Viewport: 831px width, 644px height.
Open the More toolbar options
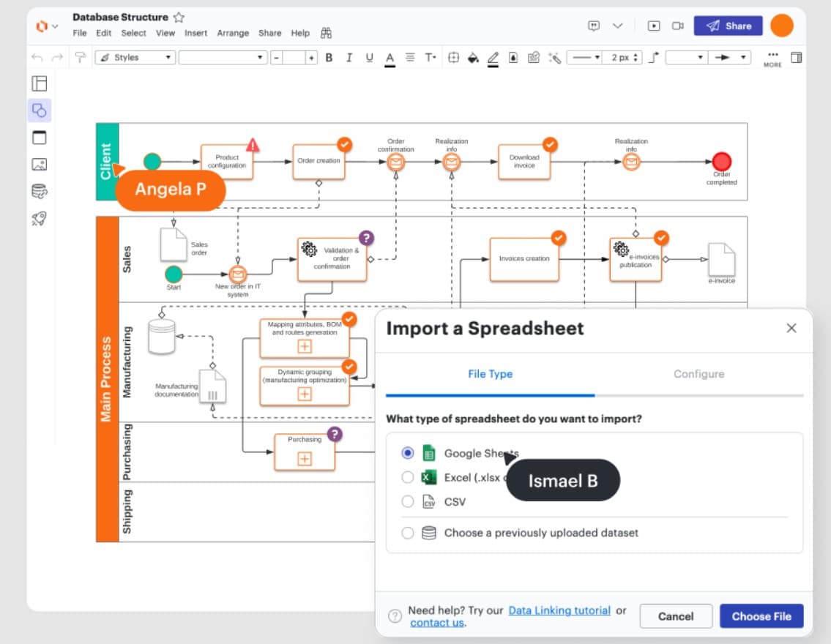click(x=772, y=59)
